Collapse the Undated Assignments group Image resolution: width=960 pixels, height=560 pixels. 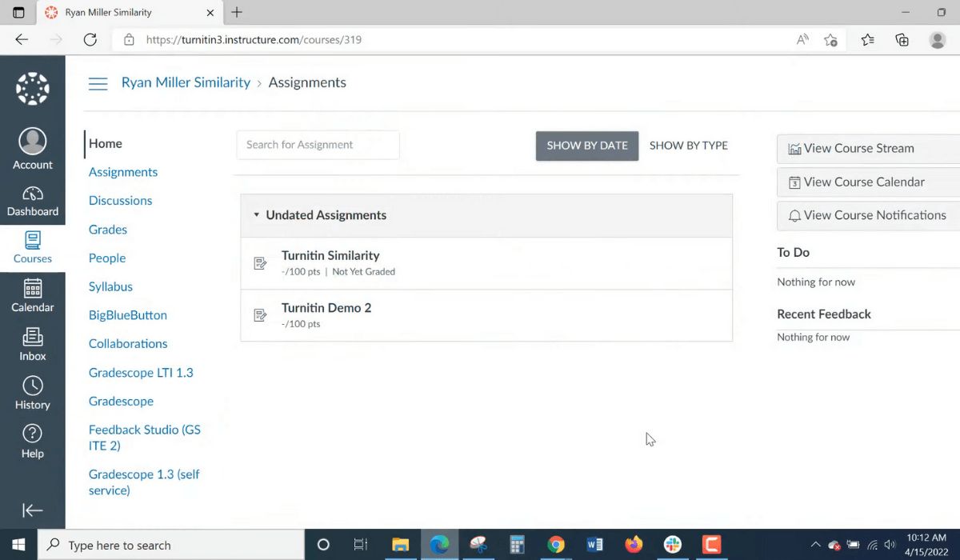tap(257, 215)
